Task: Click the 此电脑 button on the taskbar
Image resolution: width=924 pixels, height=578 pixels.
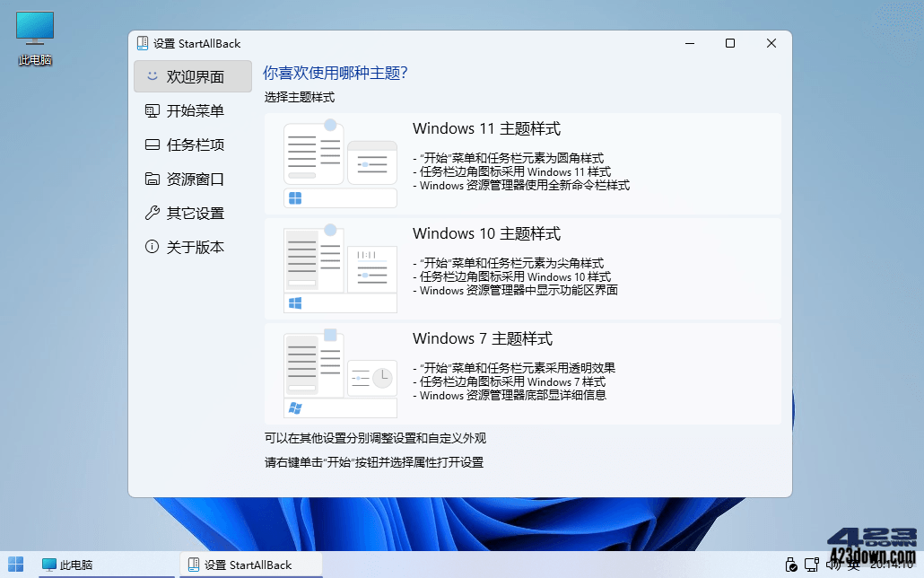Action: 67,565
